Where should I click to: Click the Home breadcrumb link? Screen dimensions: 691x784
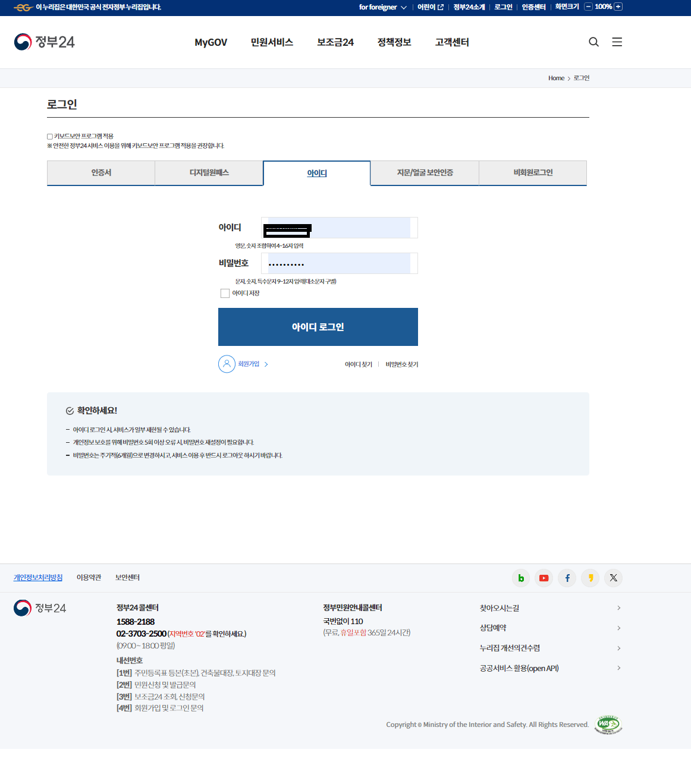tap(556, 78)
